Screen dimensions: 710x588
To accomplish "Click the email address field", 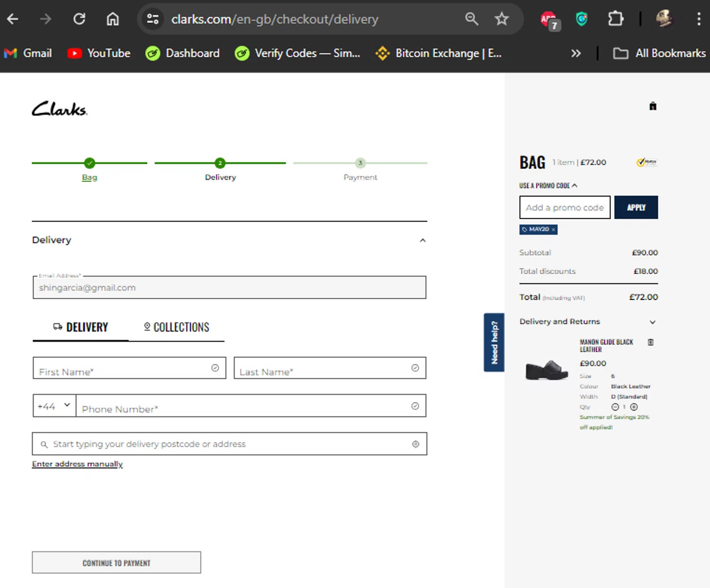I will tap(230, 287).
